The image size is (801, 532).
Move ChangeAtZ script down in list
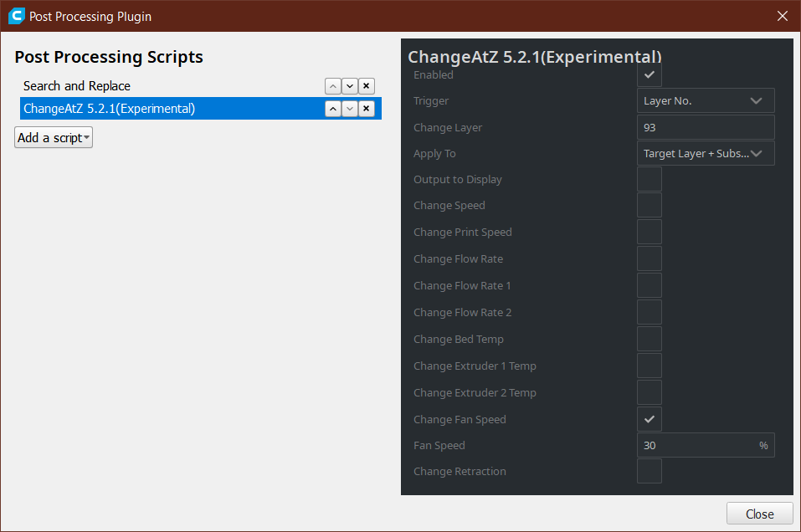click(350, 109)
